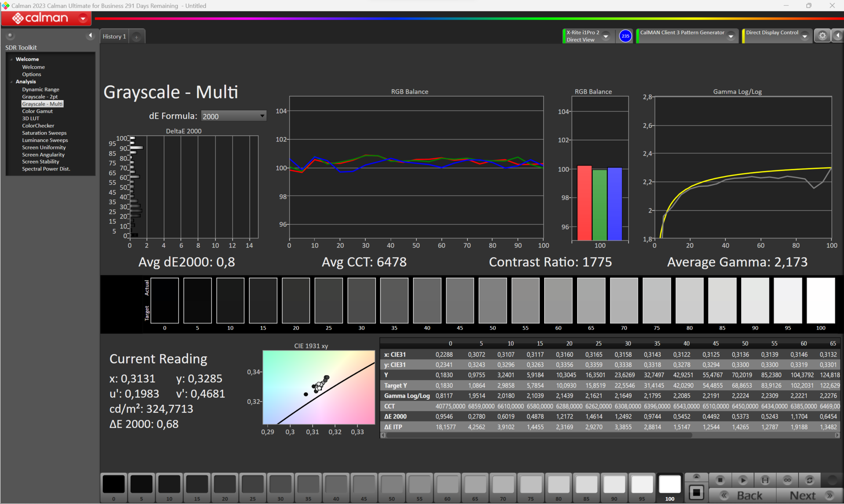Expand Direct Display Control dropdown
The height and width of the screenshot is (504, 844).
click(805, 36)
